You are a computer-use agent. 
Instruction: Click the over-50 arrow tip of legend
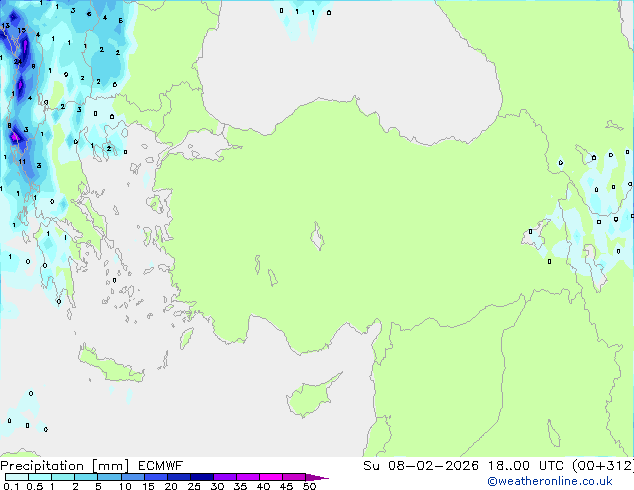(x=317, y=477)
